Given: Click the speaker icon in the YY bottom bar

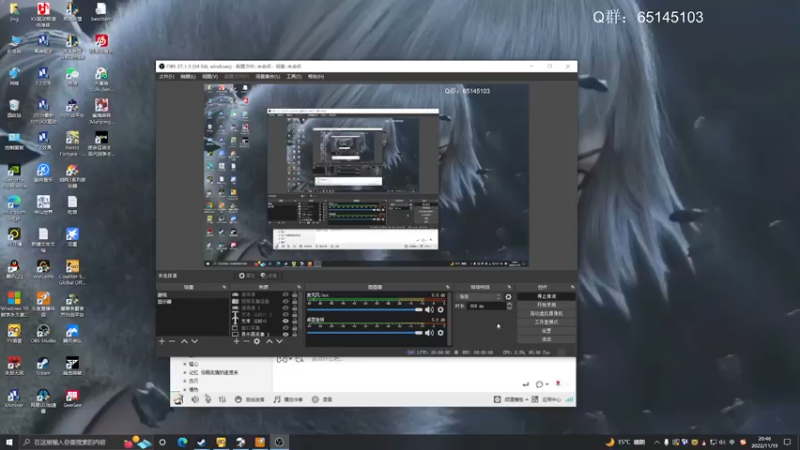Looking at the screenshot, I should coord(195,399).
